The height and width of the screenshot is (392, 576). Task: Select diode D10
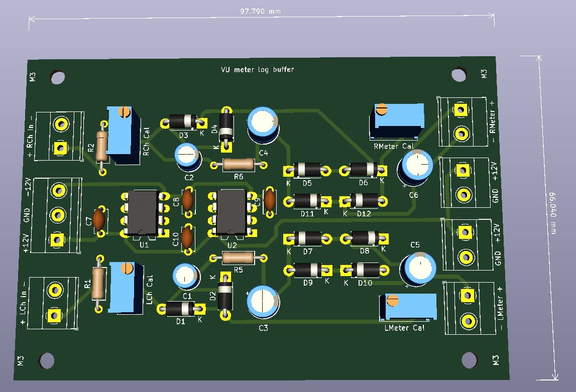pos(365,271)
